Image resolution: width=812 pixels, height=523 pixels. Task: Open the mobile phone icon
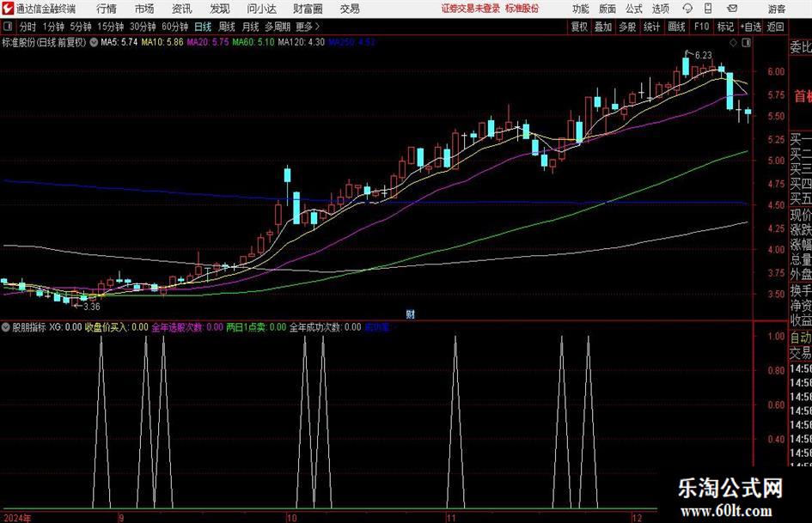708,9
